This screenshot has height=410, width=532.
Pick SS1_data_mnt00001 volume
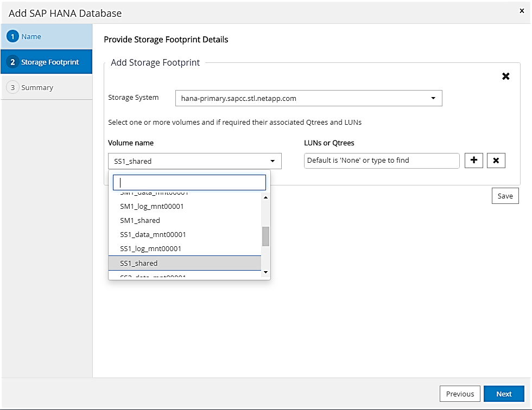[153, 235]
